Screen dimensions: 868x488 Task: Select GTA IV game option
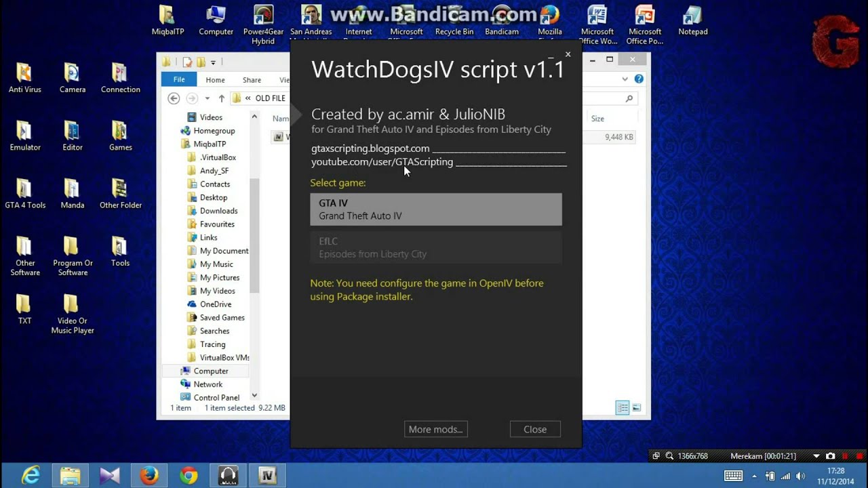(x=436, y=209)
